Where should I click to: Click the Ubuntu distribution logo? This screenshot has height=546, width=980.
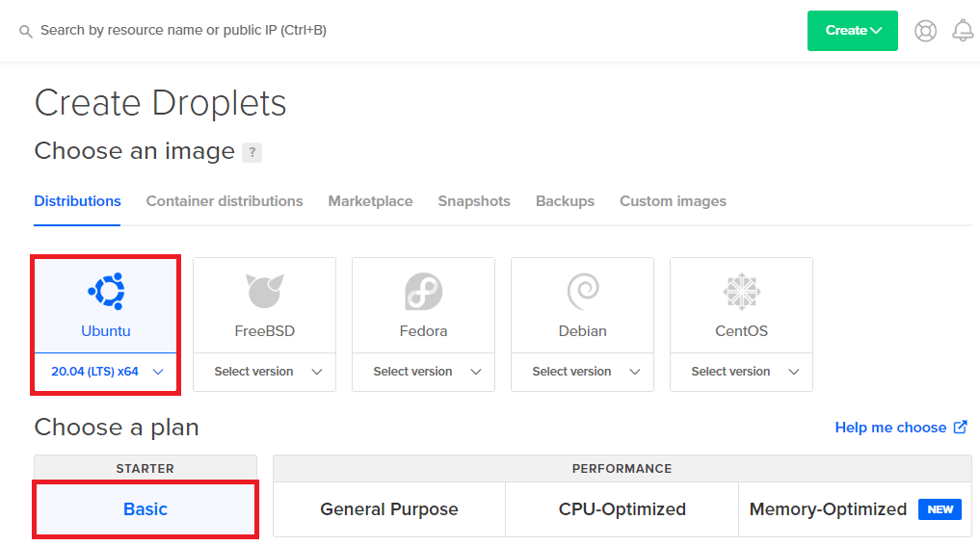click(106, 292)
